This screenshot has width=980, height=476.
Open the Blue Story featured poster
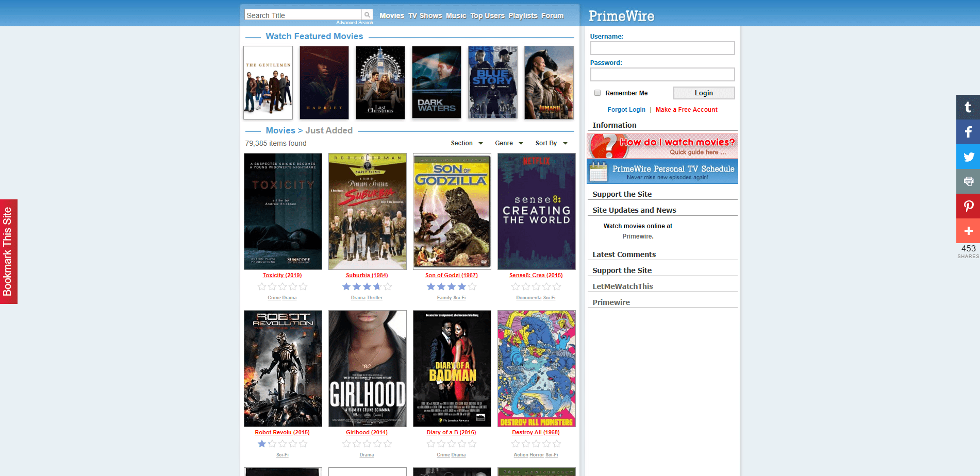[493, 82]
